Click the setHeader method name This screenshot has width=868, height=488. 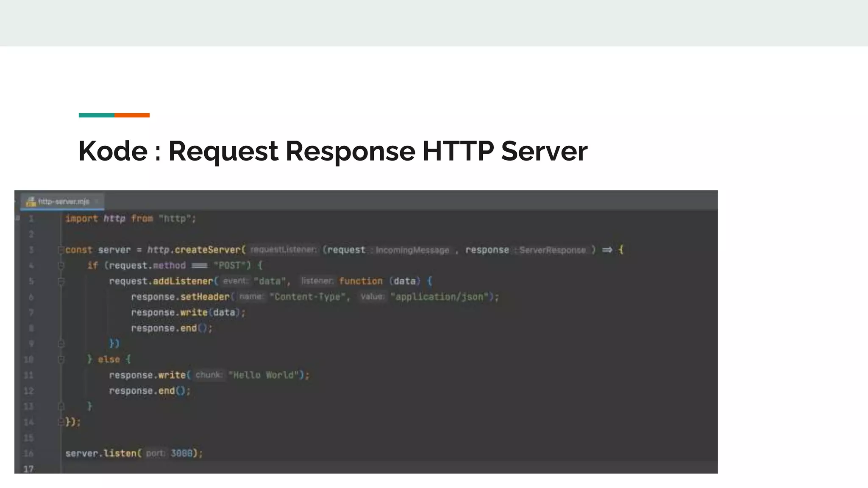[x=205, y=297]
